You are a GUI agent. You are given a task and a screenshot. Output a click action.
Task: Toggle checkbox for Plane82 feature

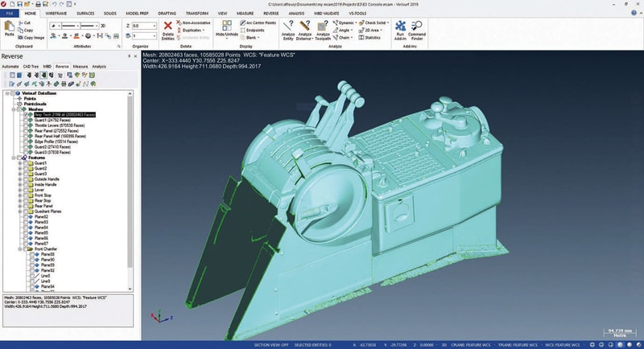26,216
